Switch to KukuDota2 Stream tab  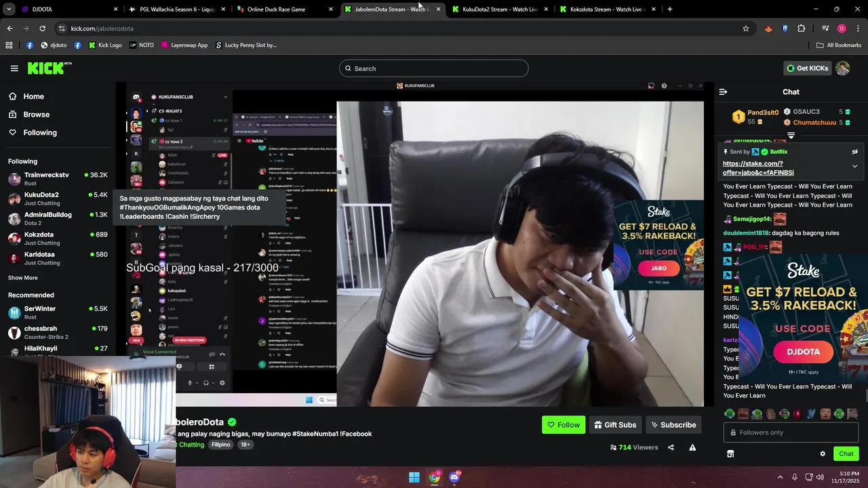coord(499,9)
